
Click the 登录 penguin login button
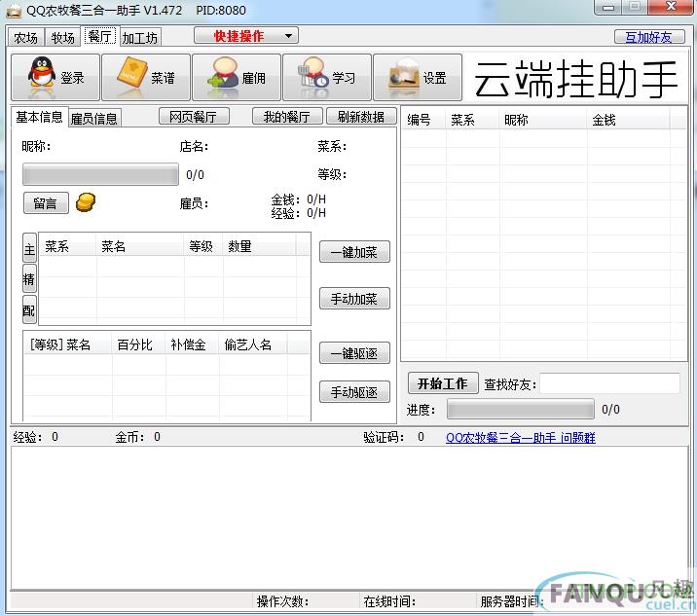click(x=55, y=77)
